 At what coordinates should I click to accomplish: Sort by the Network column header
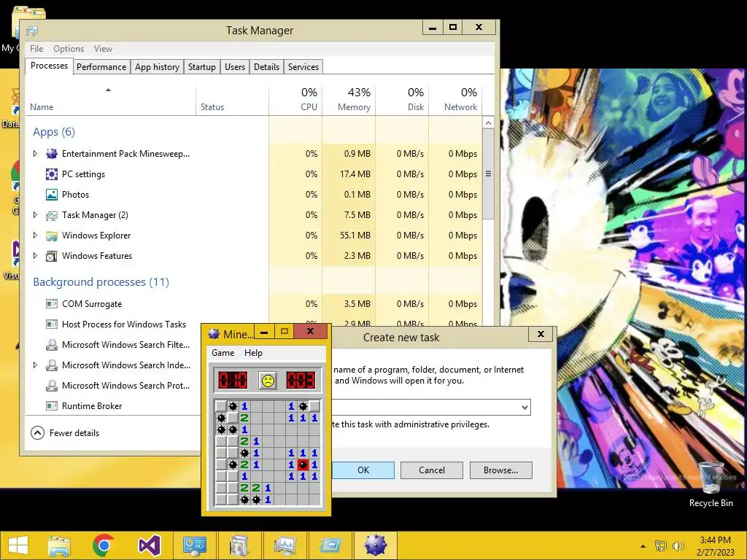pos(455,101)
